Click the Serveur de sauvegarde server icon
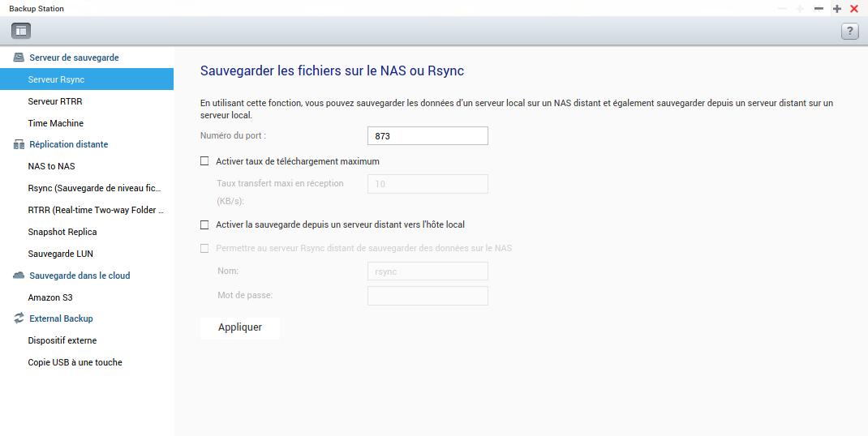868x436 pixels. tap(19, 58)
